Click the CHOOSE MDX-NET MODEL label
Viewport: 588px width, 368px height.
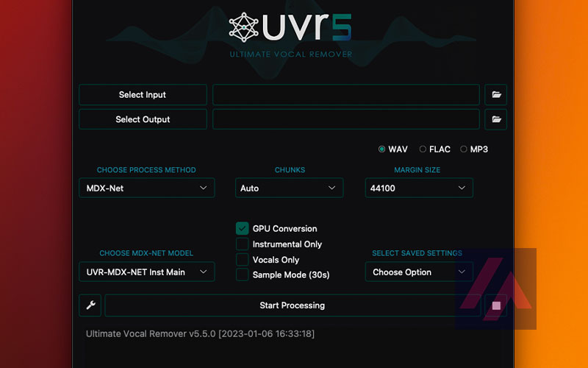click(x=146, y=253)
